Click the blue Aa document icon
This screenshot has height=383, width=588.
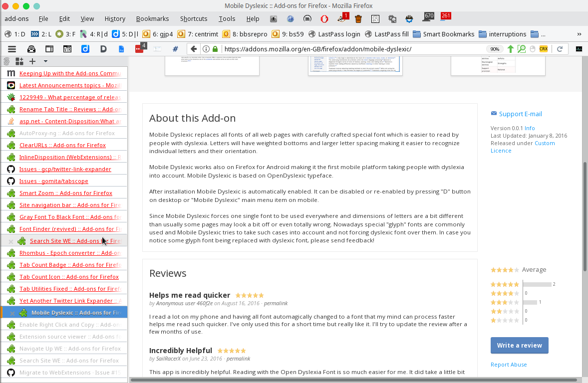pos(121,49)
